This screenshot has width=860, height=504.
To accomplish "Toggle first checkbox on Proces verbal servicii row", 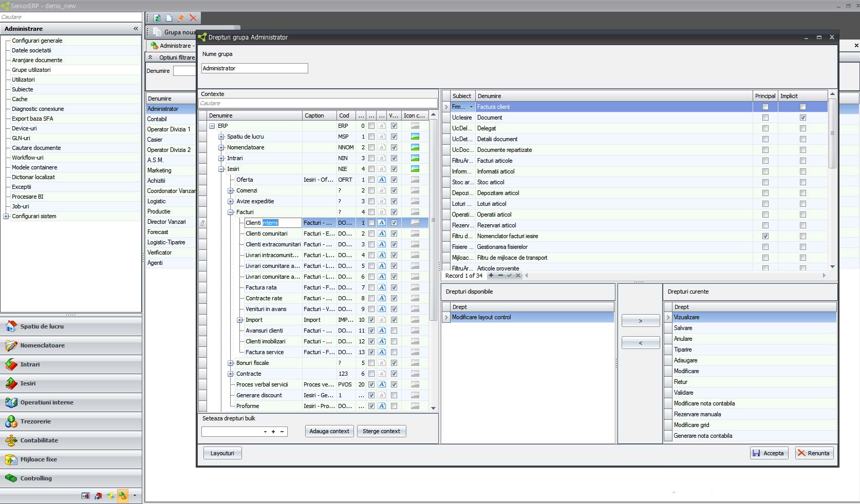I will (371, 384).
